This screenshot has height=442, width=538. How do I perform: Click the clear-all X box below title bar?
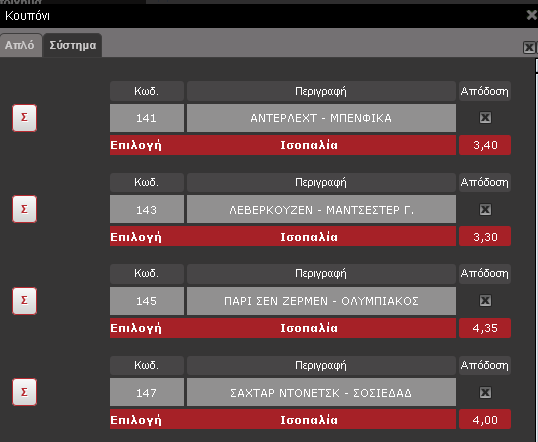[x=529, y=47]
